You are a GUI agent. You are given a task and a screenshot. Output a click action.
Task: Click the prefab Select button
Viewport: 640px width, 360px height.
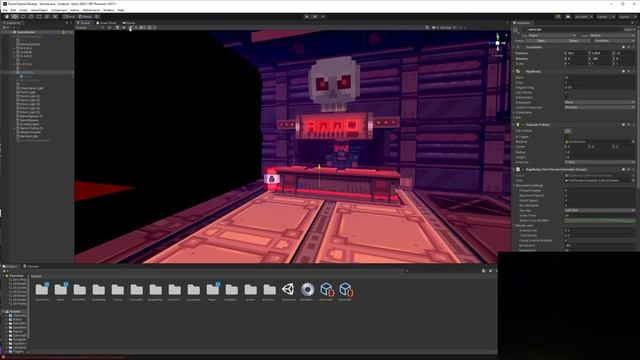pos(573,41)
